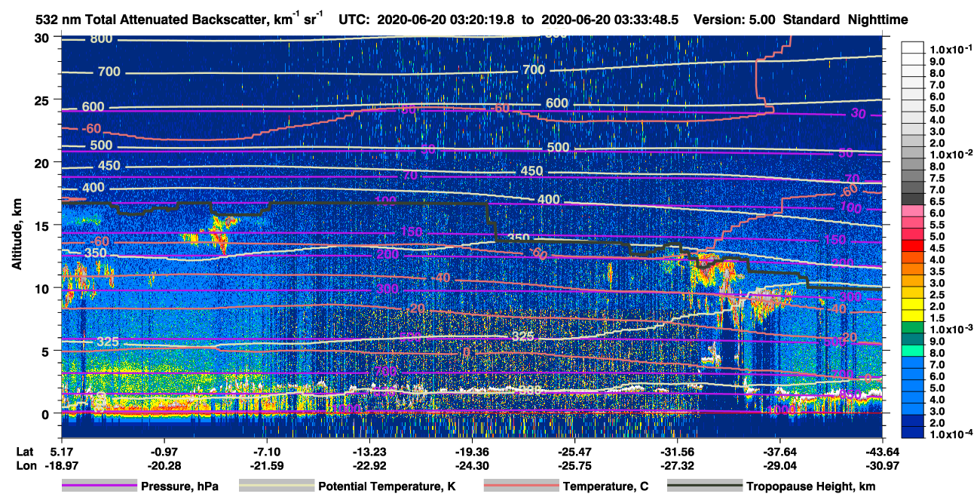Click the "Tropopause Height, km" legend label
The width and height of the screenshot is (980, 503).
click(x=811, y=486)
